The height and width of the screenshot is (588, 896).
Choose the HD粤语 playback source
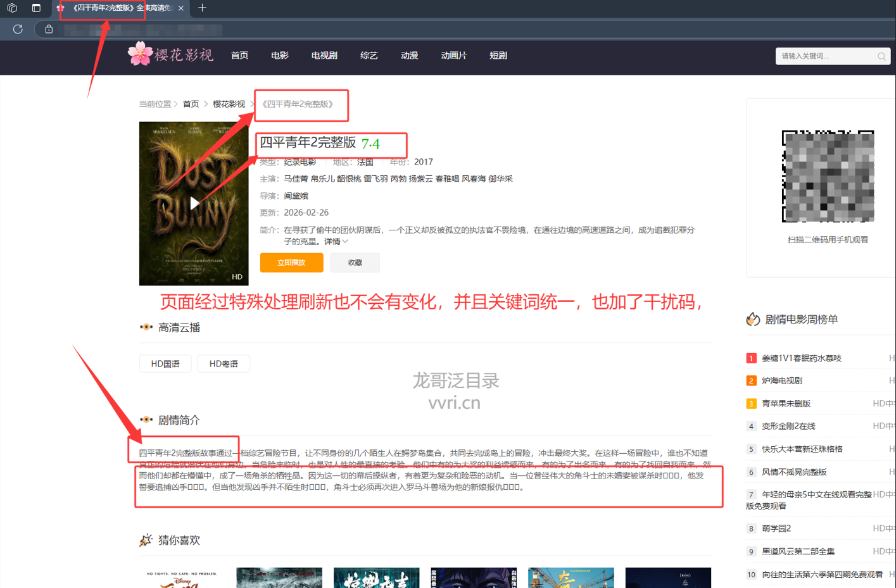tap(224, 364)
